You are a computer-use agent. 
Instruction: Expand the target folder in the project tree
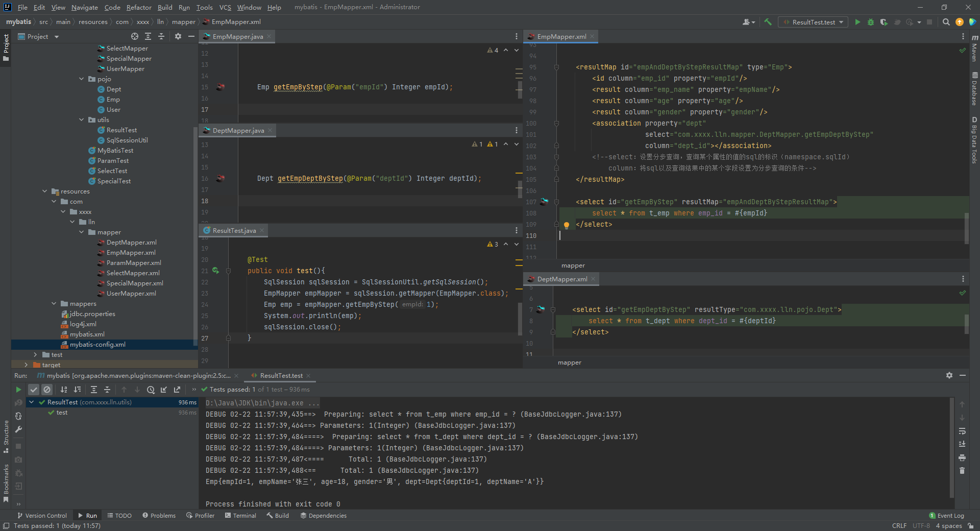(x=26, y=365)
